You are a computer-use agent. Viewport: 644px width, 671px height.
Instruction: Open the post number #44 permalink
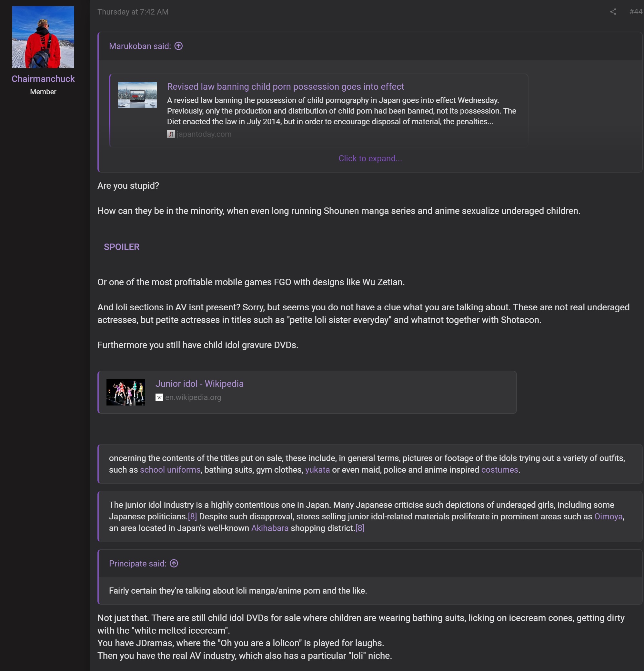[x=636, y=12]
